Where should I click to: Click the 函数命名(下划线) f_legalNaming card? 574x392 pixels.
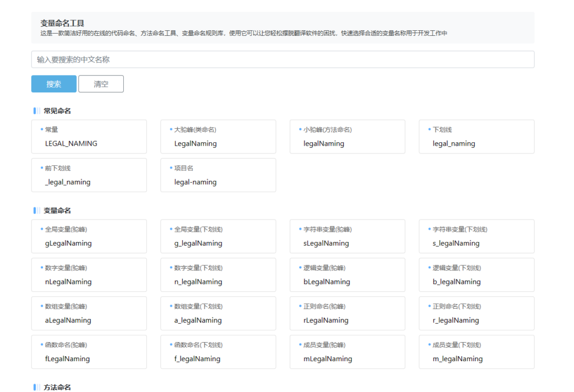tap(218, 352)
